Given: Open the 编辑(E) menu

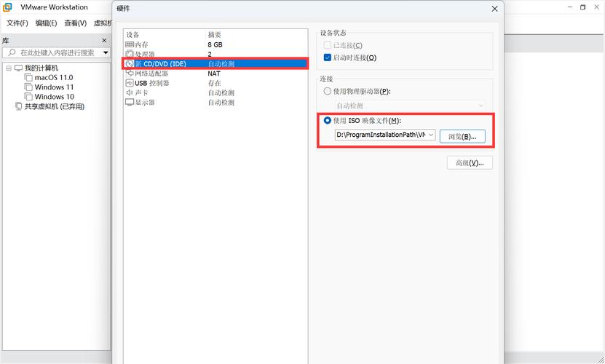Looking at the screenshot, I should (47, 23).
